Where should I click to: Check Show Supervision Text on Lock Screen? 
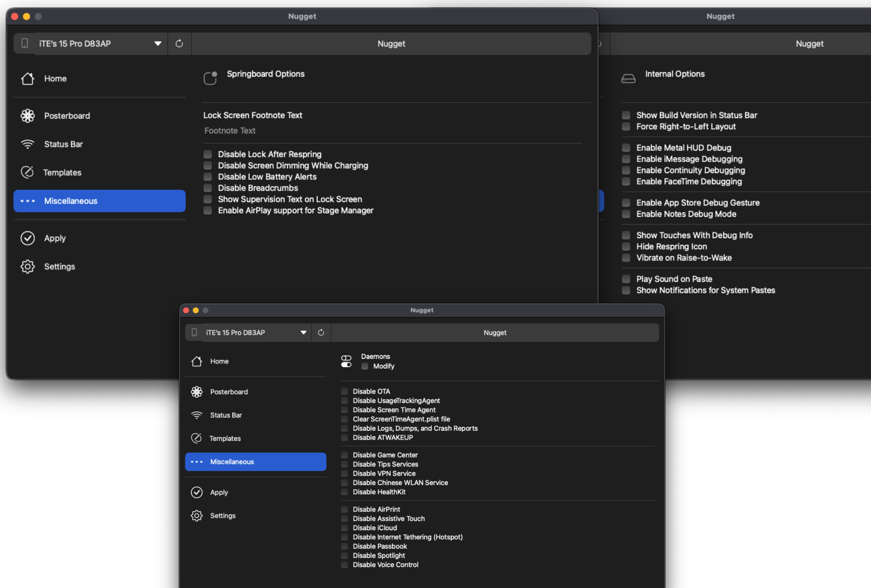(208, 199)
